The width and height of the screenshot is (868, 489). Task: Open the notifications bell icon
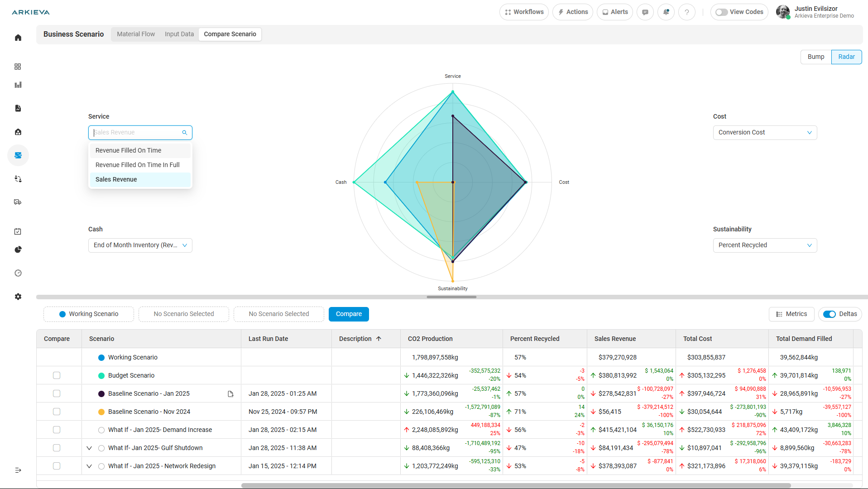[666, 12]
